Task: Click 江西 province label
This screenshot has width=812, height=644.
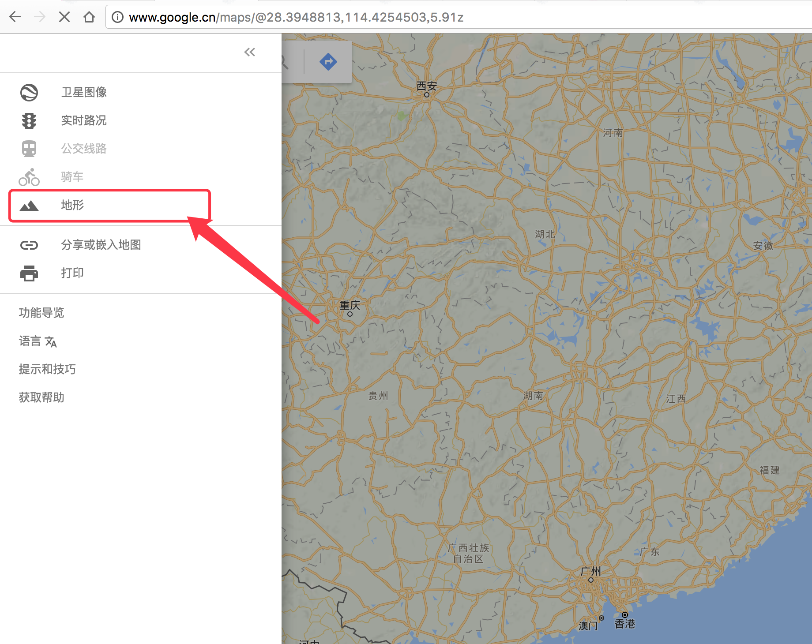Action: pos(676,399)
